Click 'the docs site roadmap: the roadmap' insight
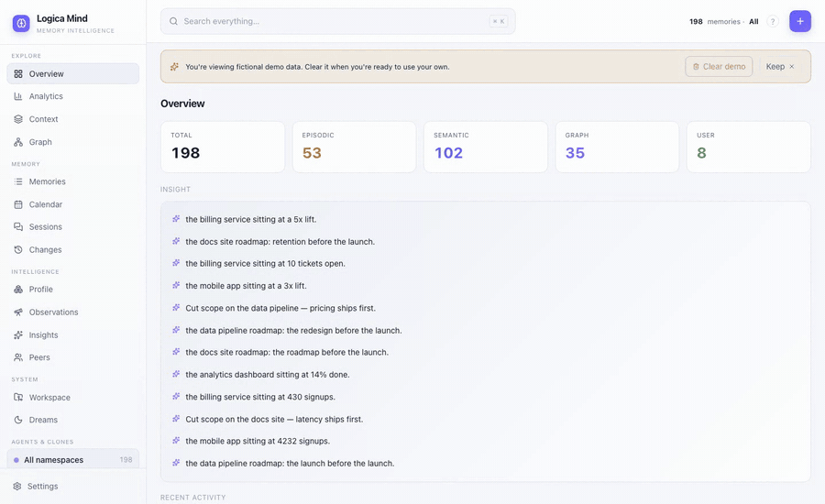 click(287, 353)
